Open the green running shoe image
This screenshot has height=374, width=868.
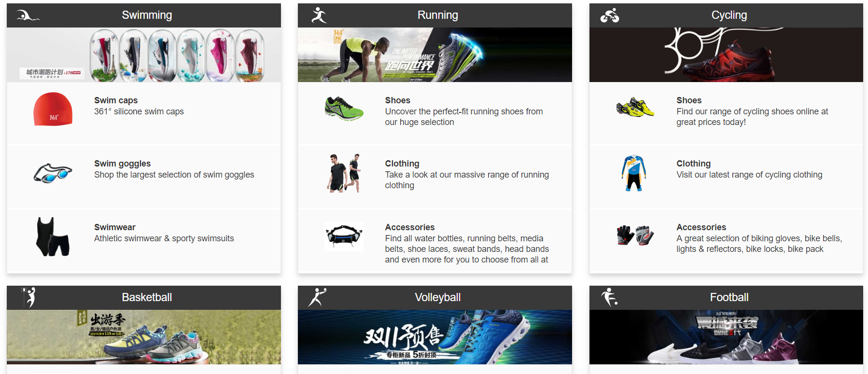click(x=344, y=108)
